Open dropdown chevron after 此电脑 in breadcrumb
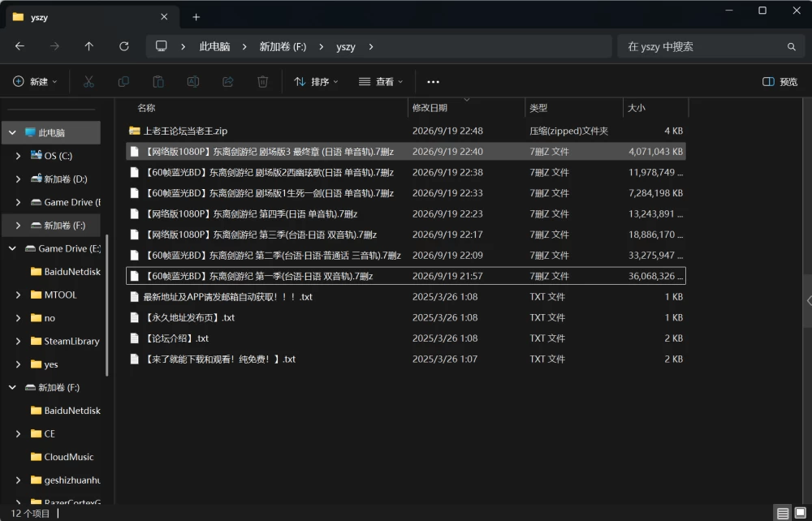This screenshot has width=812, height=521. 244,46
